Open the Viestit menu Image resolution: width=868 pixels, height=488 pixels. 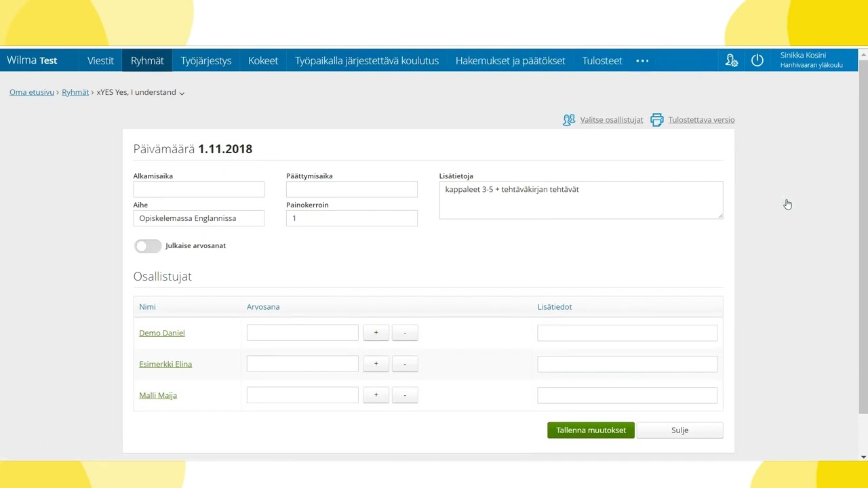pyautogui.click(x=100, y=60)
